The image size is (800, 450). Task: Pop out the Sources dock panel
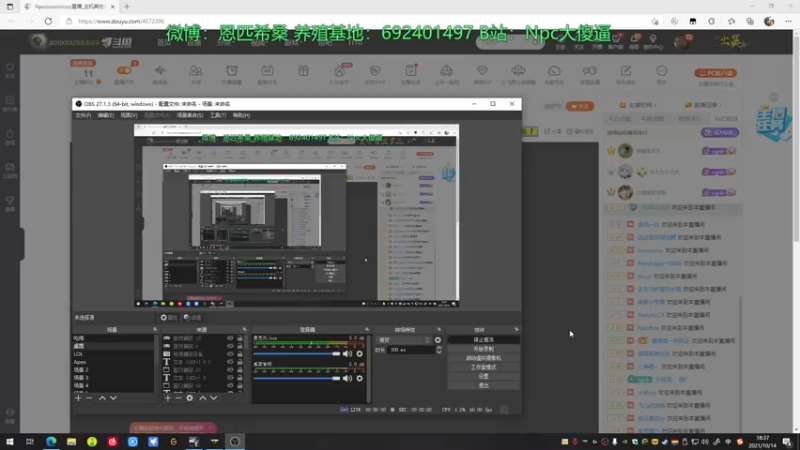click(244, 330)
